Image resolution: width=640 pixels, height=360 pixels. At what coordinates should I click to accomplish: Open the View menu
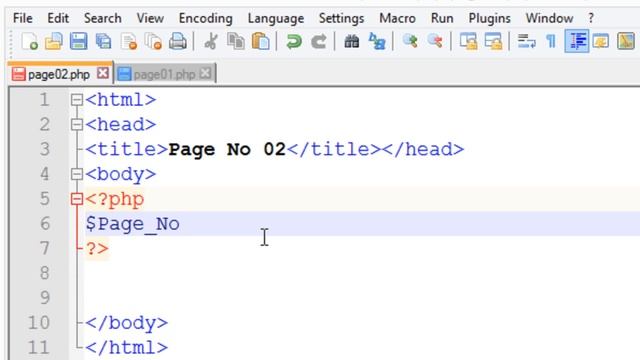click(x=150, y=18)
